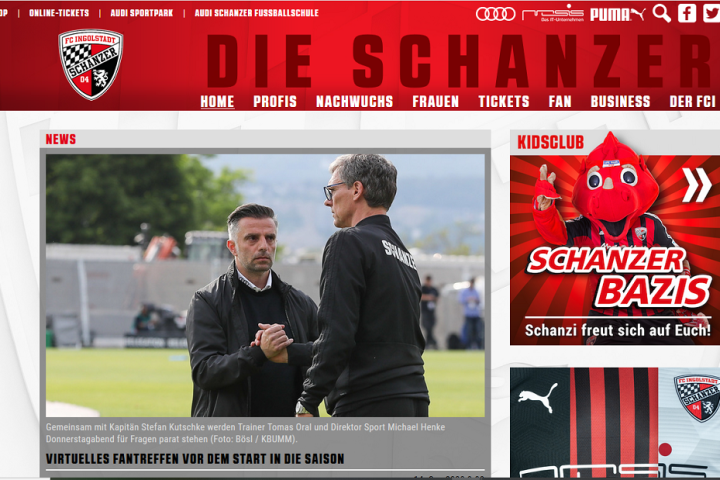Open the Audi Sportpark link

click(x=142, y=13)
